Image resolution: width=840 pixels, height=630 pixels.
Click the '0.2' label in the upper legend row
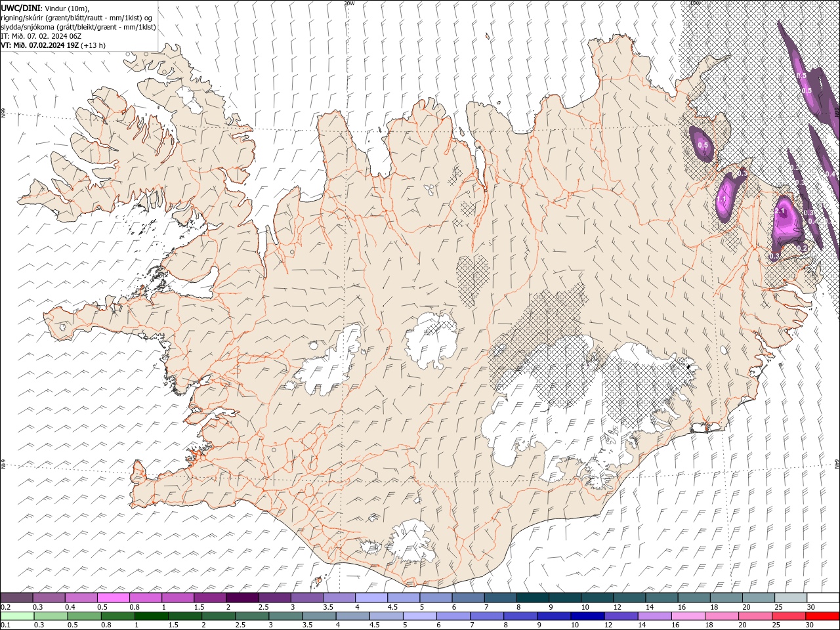[x=5, y=607]
